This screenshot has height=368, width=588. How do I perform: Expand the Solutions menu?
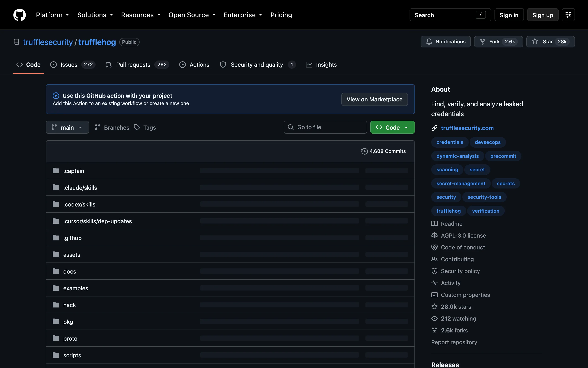tap(95, 15)
